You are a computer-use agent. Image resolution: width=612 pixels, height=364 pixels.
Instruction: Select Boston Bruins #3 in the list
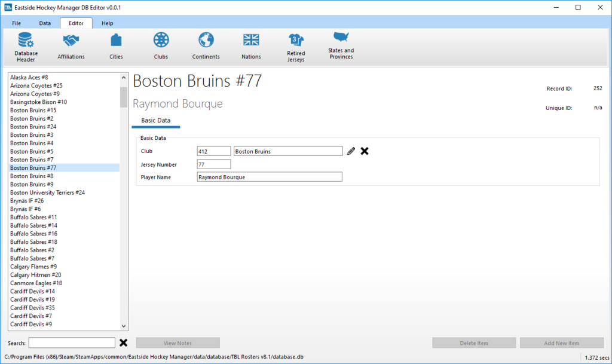click(x=64, y=134)
